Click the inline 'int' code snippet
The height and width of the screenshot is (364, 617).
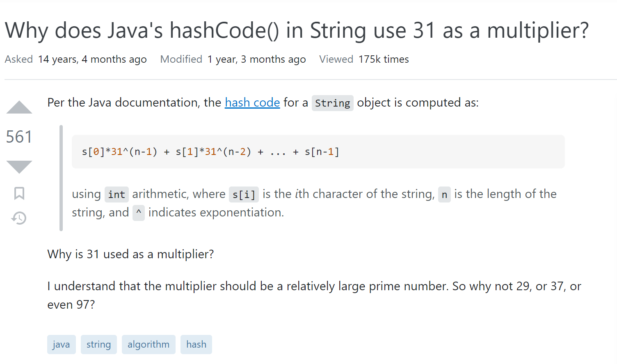tap(117, 194)
